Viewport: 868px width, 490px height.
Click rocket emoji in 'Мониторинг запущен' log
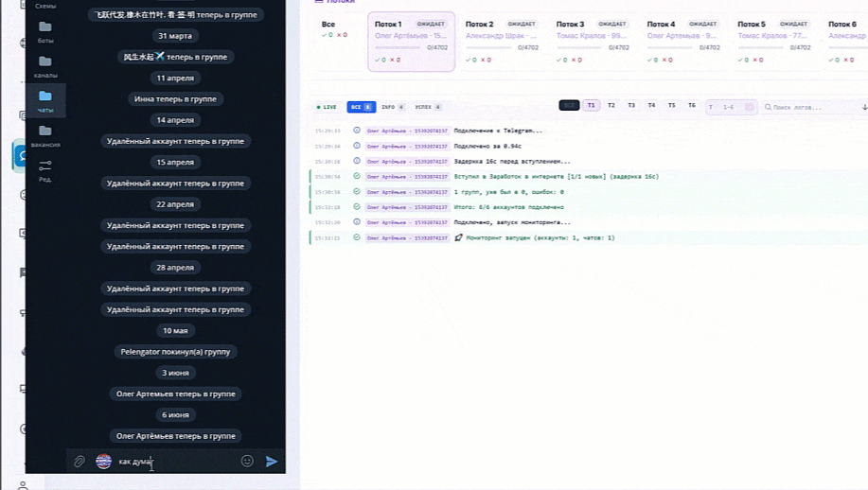pyautogui.click(x=458, y=237)
